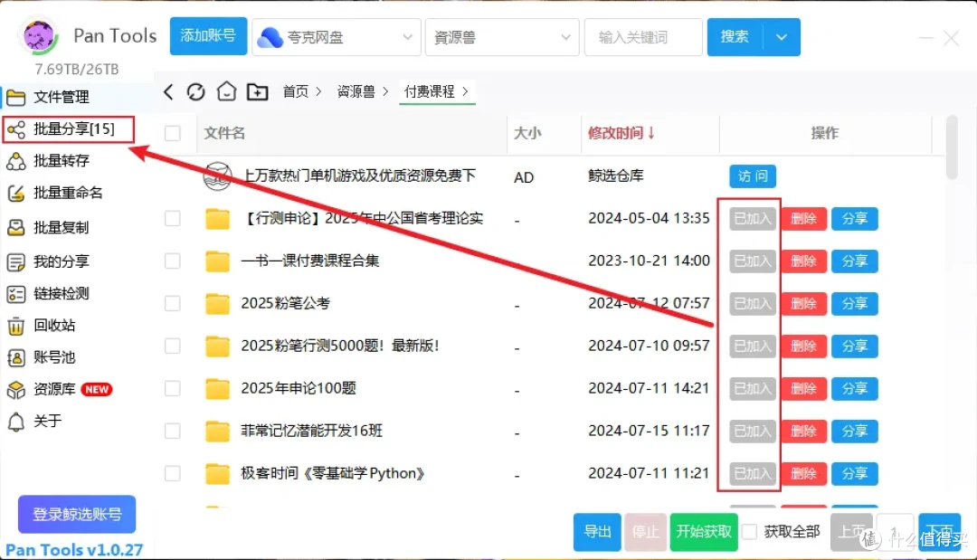Click the vertical scrollbar of file list
Screen dimensions: 977x560
coord(951,147)
